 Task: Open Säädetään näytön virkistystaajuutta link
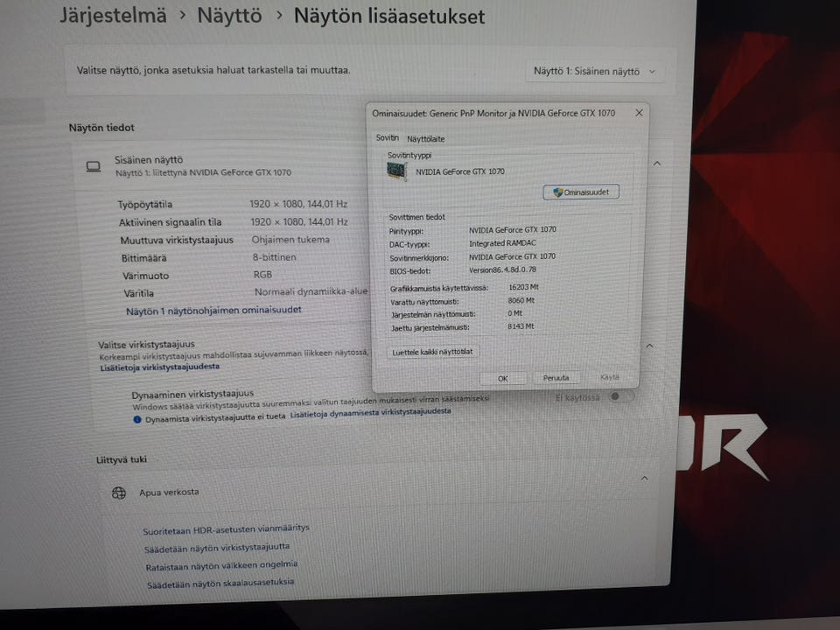[x=217, y=548]
